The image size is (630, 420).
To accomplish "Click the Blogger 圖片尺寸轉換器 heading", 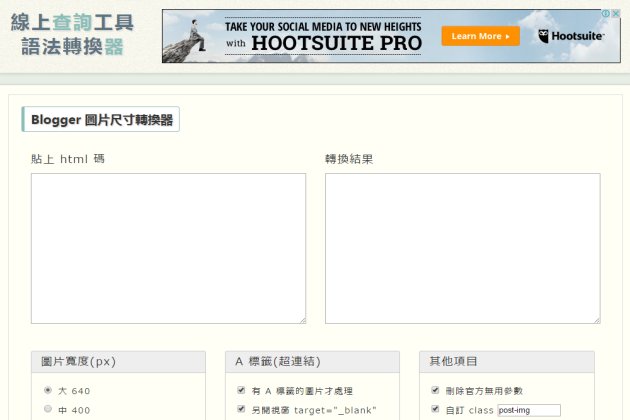I will [x=101, y=119].
